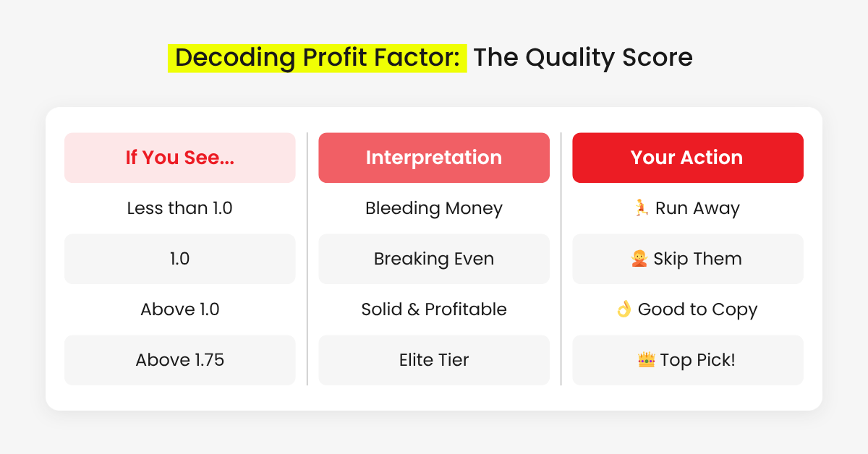Click the 'Elite Tier' row
The image size is (868, 454).
coord(434,360)
